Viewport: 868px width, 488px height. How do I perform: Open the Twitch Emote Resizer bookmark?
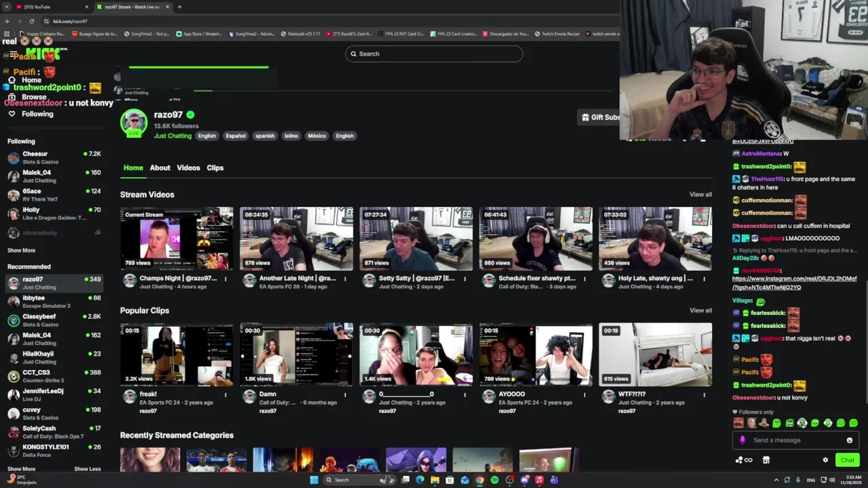coord(557,33)
